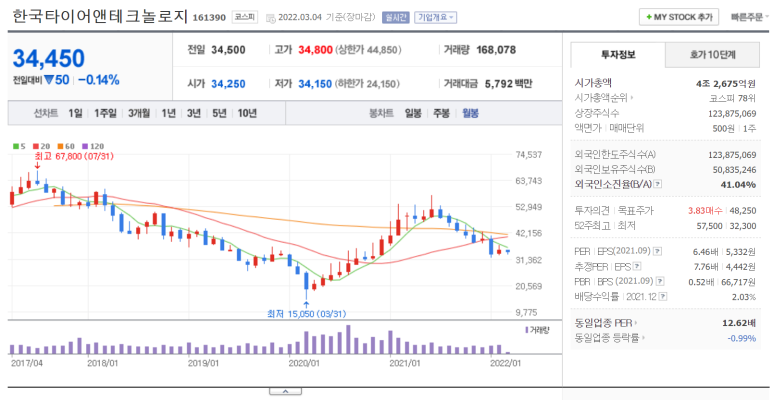The width and height of the screenshot is (773, 400).
Task: Select the 3년 line chart period
Action: tap(194, 113)
